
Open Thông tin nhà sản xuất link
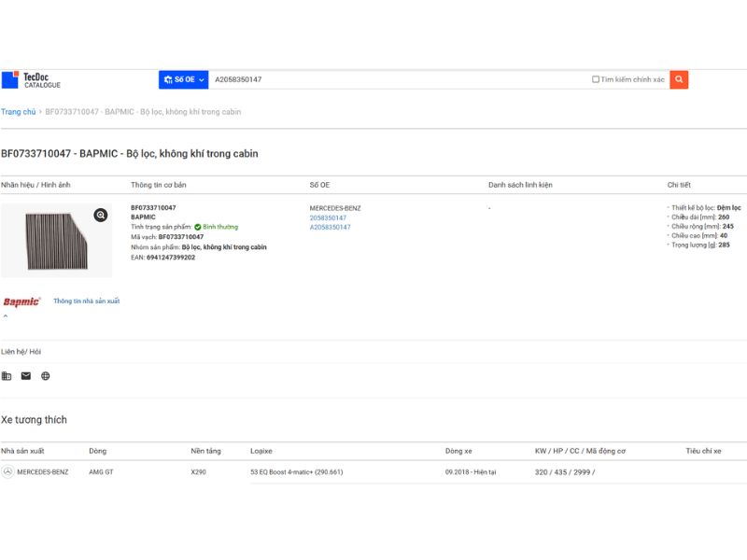pyautogui.click(x=86, y=301)
